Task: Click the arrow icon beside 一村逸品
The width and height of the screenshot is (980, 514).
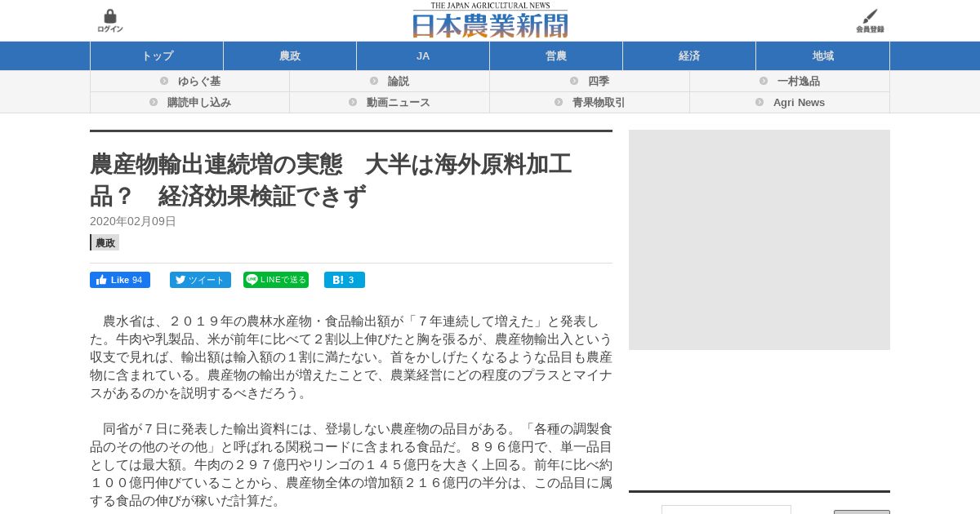Action: (x=764, y=81)
